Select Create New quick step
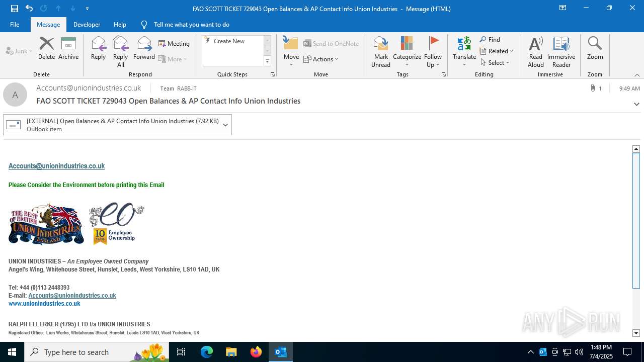Screen dimensions: 644x362 (233, 41)
